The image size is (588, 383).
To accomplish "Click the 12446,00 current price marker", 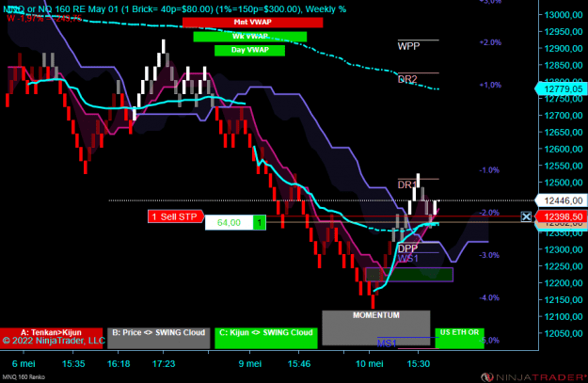I will click(x=561, y=200).
